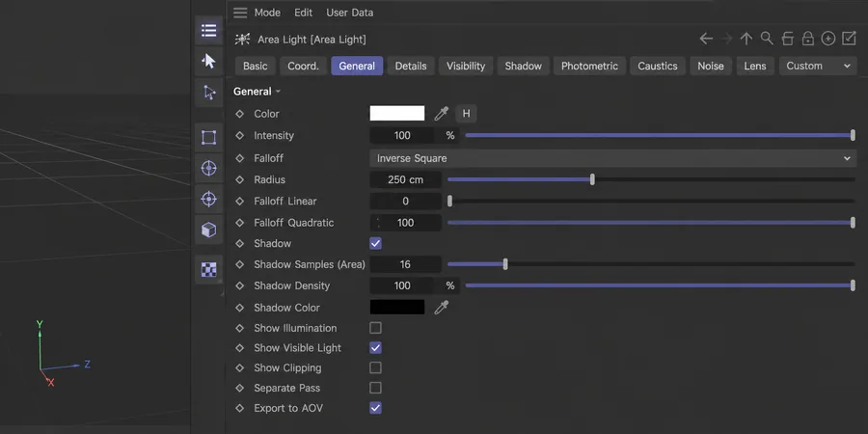This screenshot has height=434, width=868.
Task: Select the checkerboard texture icon
Action: pyautogui.click(x=208, y=270)
